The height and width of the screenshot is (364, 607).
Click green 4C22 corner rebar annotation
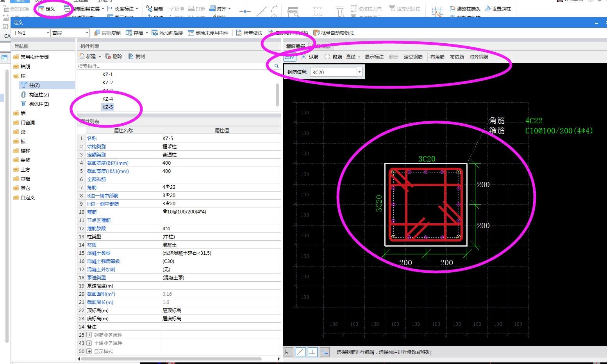pos(534,121)
